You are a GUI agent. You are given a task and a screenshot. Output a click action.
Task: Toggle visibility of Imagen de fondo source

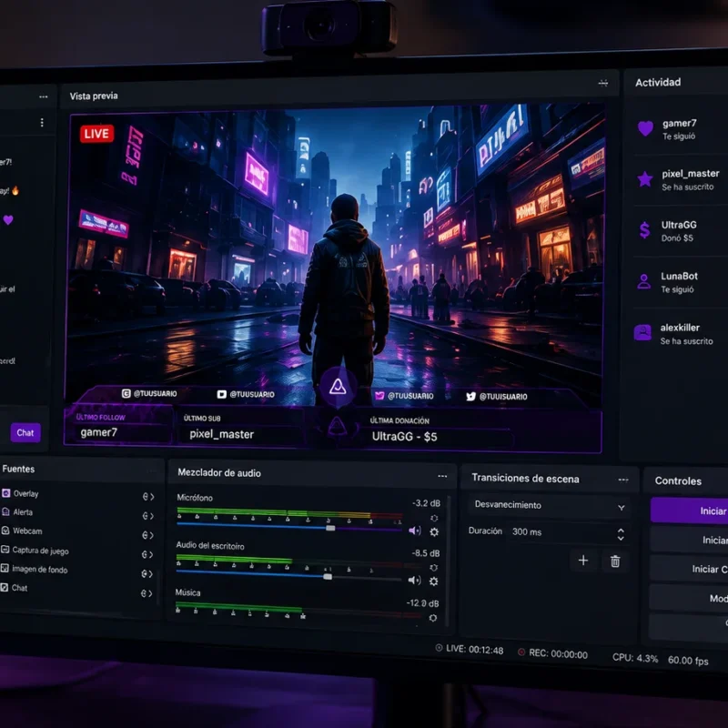tap(144, 574)
